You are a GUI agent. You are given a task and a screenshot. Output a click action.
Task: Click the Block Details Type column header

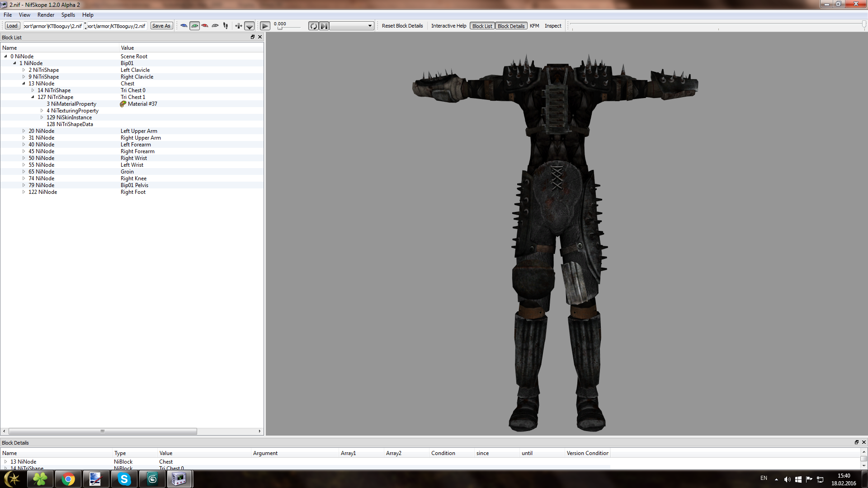(x=135, y=453)
